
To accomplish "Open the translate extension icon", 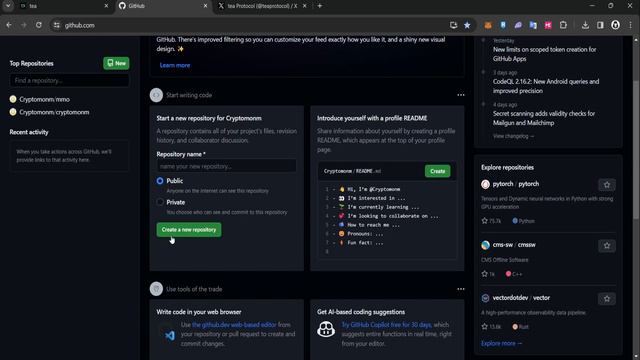I will (533, 25).
